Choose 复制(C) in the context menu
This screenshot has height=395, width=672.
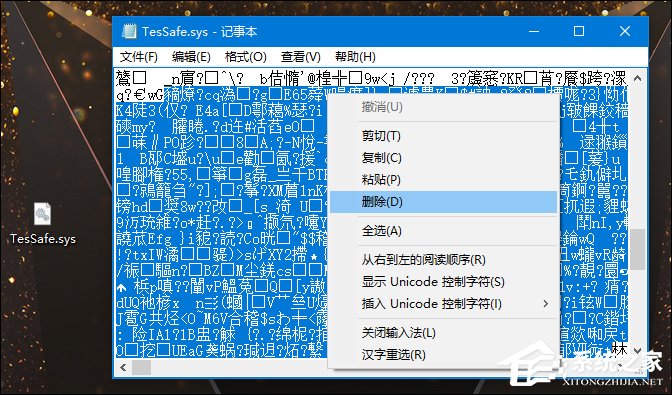[x=444, y=158]
